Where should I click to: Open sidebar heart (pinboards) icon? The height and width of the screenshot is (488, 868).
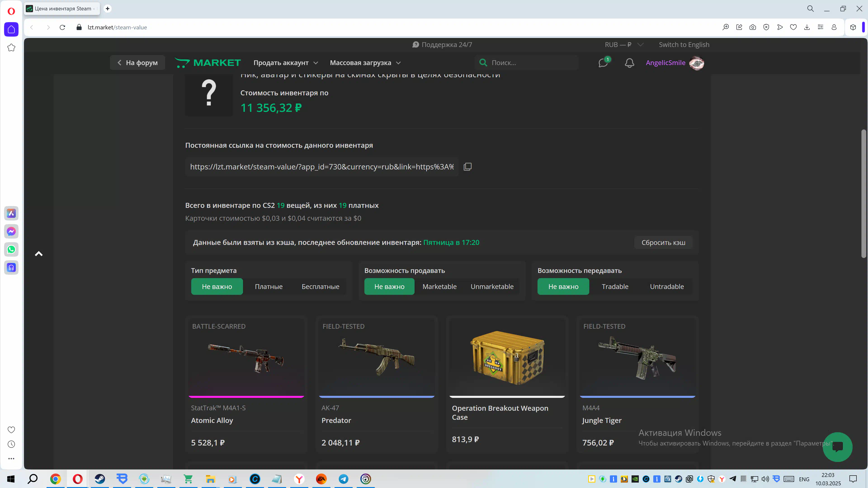pos(11,430)
